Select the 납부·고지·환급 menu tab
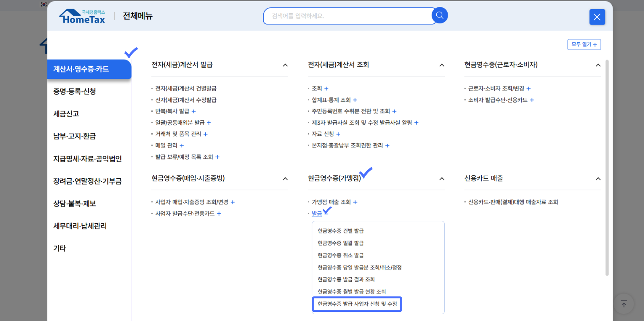This screenshot has width=644, height=334. tap(74, 136)
